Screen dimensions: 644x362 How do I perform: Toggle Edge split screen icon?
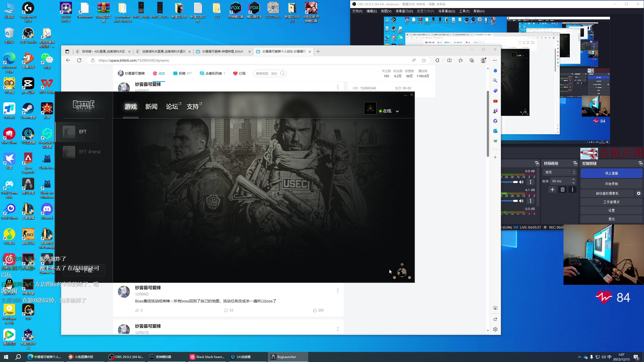pyautogui.click(x=449, y=60)
